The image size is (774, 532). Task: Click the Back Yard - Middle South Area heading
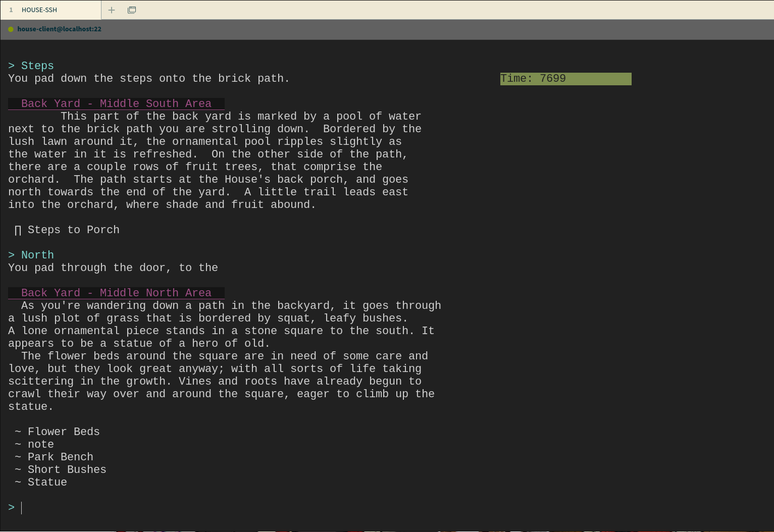click(x=116, y=103)
